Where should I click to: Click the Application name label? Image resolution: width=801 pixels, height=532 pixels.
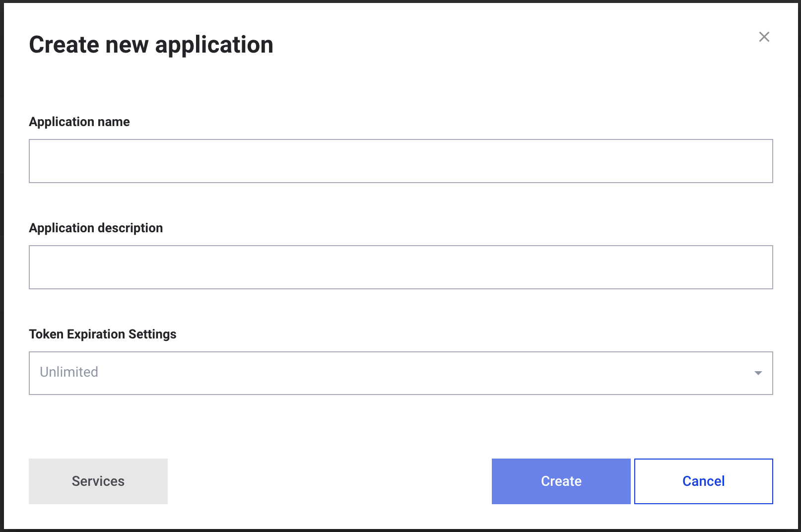click(79, 122)
